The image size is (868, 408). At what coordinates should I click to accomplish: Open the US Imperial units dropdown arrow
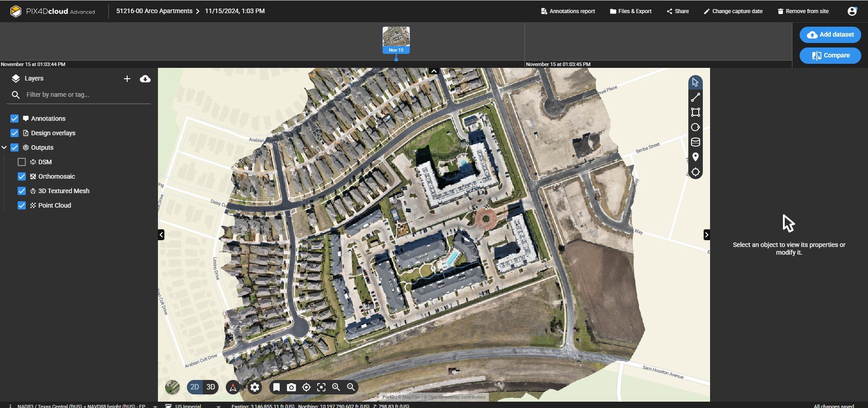pyautogui.click(x=219, y=406)
